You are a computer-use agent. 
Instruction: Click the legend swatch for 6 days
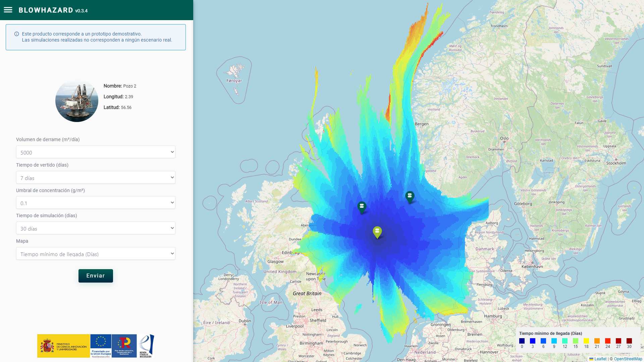pos(543,341)
